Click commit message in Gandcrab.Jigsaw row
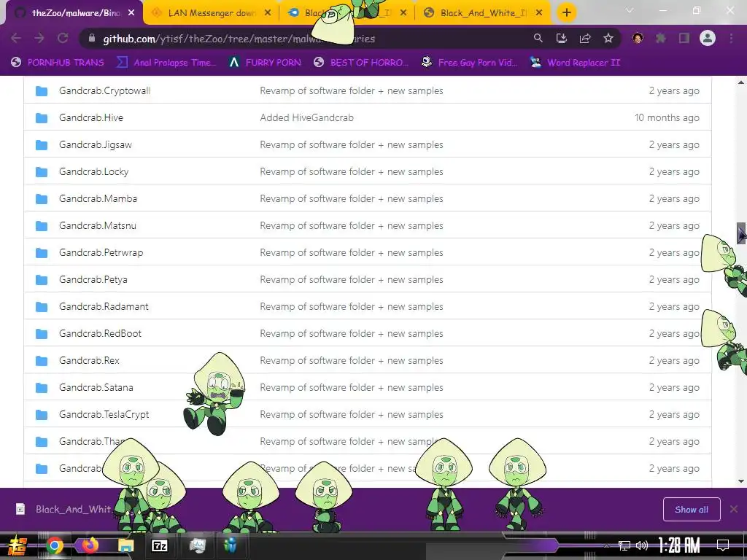 click(x=352, y=145)
